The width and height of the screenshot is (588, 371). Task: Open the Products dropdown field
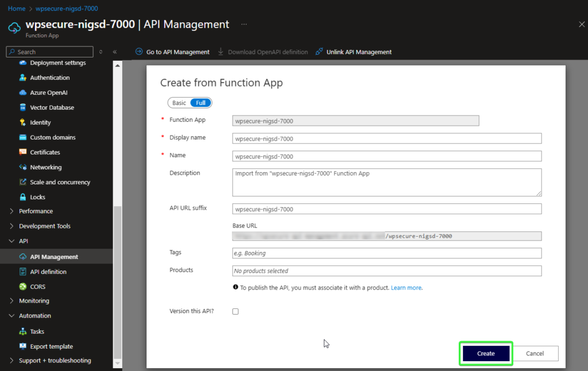pyautogui.click(x=386, y=271)
